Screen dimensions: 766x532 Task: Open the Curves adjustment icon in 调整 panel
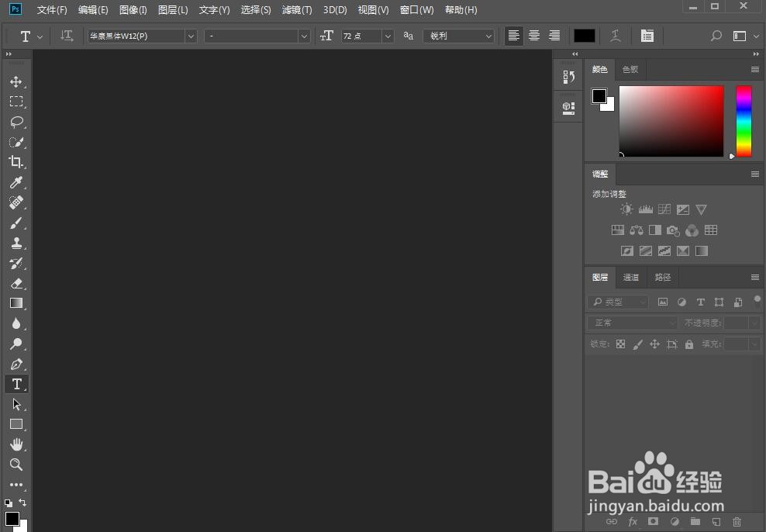click(x=664, y=209)
